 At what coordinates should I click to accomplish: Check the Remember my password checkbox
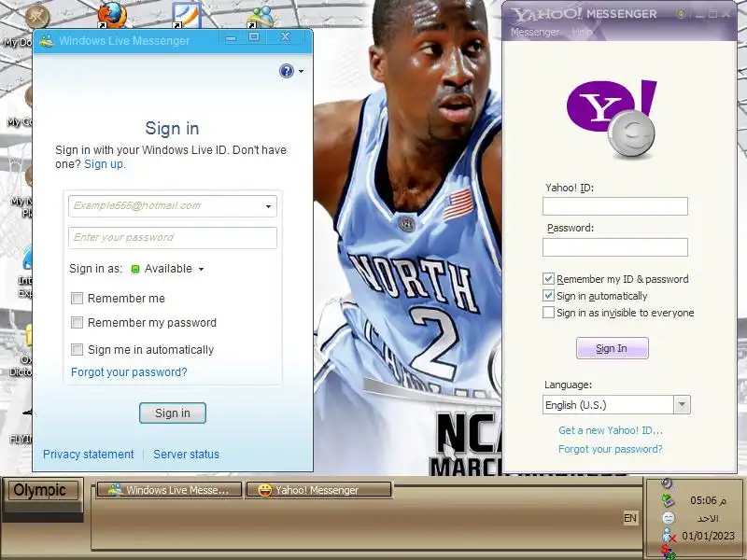pos(77,322)
